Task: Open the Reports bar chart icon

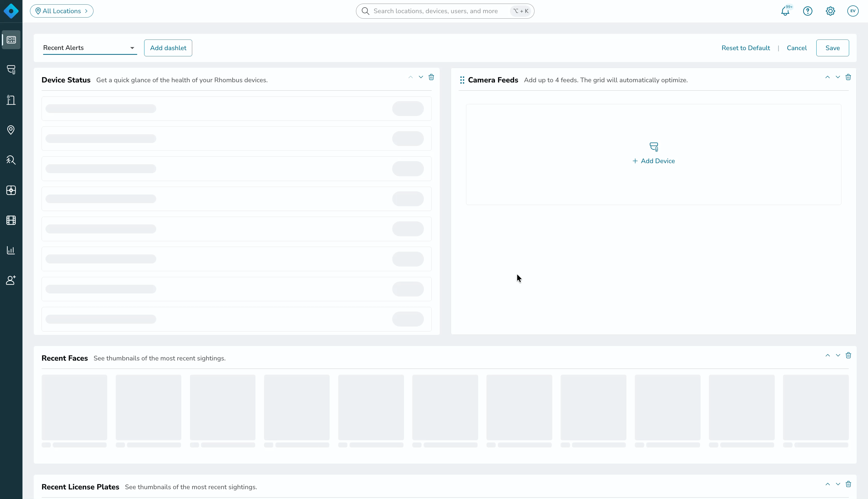Action: point(11,250)
